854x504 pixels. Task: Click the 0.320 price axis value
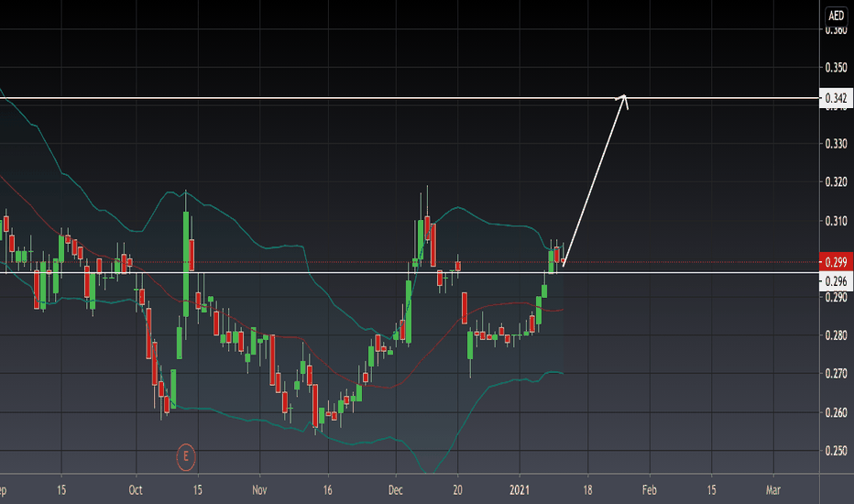click(836, 182)
